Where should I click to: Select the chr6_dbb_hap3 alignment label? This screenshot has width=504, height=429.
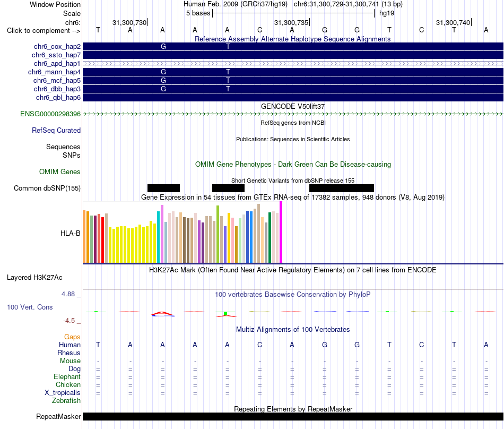pyautogui.click(x=57, y=89)
